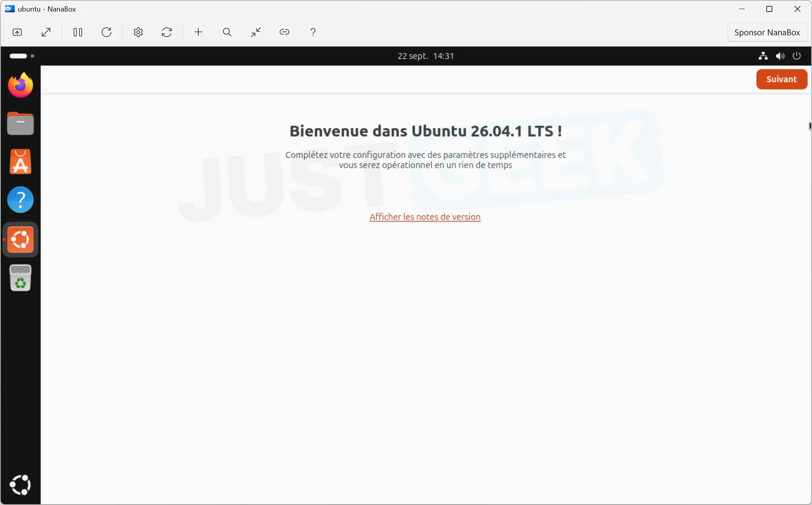Click the volume icon in the top bar

[x=780, y=56]
